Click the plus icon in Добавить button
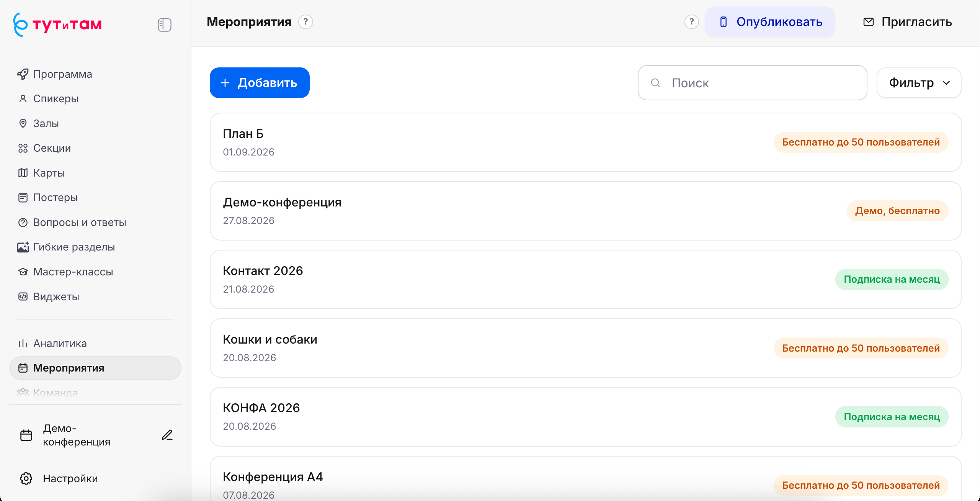The image size is (980, 501). [x=225, y=83]
